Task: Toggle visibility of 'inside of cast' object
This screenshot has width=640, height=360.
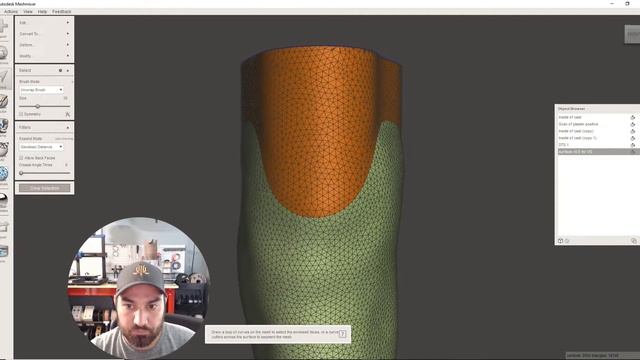Action: [633, 118]
